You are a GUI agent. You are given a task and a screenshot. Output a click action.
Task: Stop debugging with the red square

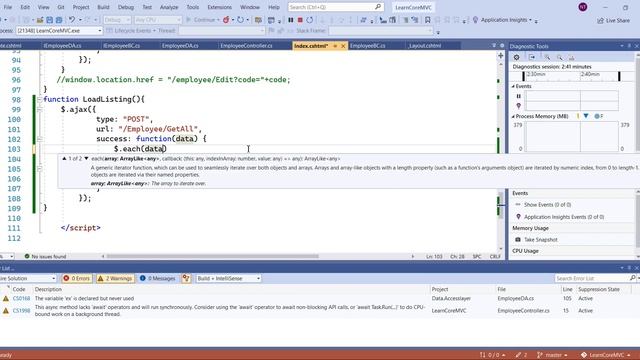point(300,20)
